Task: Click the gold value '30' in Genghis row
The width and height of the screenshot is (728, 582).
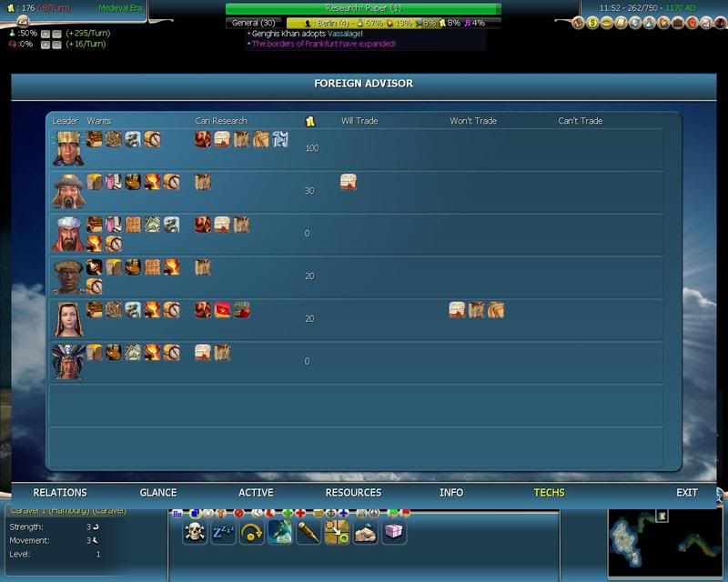Action: click(x=309, y=191)
